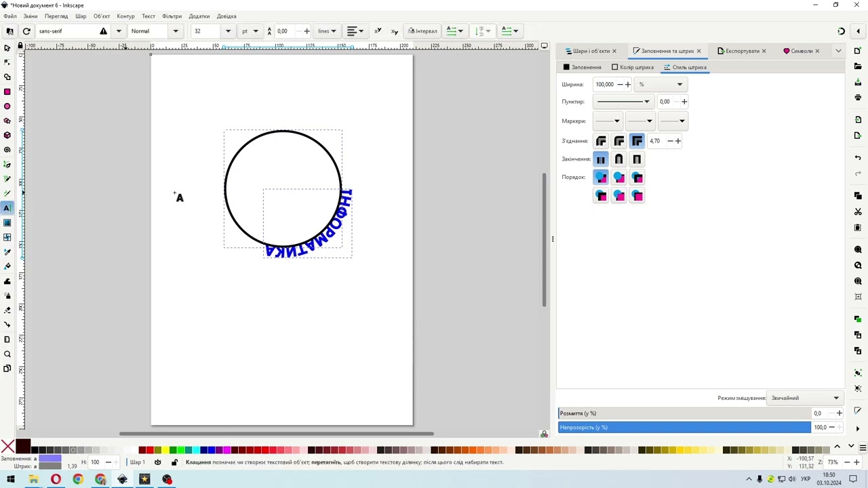Select the Eraser tool
This screenshot has width=868, height=488.
7,310
